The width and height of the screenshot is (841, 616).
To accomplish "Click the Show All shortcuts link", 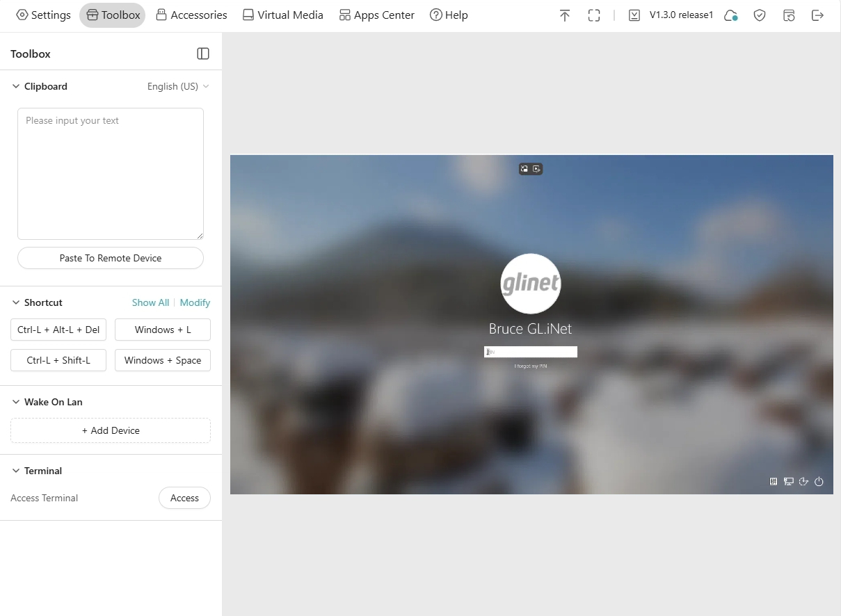I will [150, 302].
